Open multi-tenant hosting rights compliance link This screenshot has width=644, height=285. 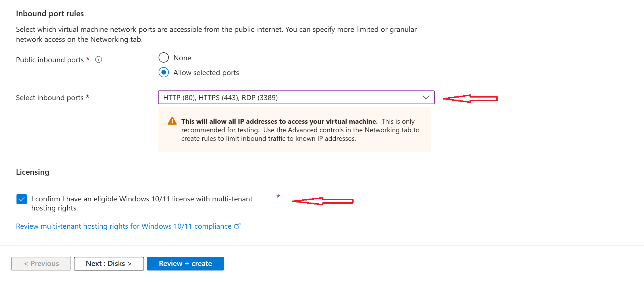click(124, 226)
